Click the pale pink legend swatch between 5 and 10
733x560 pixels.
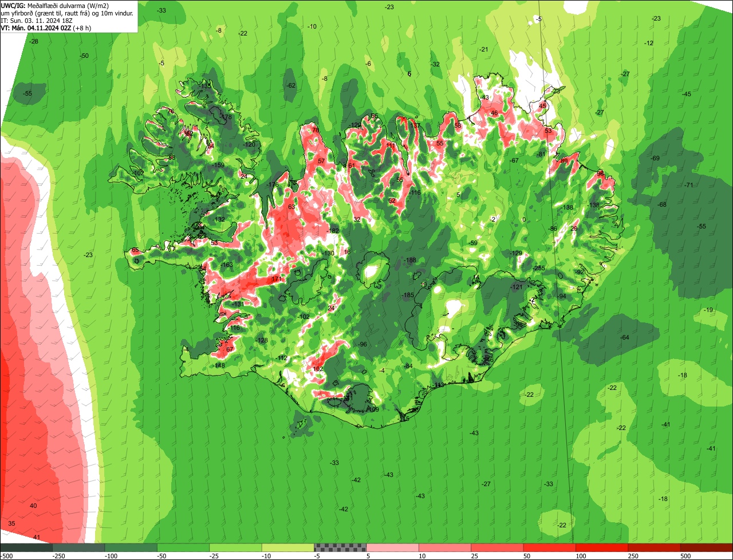pyautogui.click(x=393, y=547)
